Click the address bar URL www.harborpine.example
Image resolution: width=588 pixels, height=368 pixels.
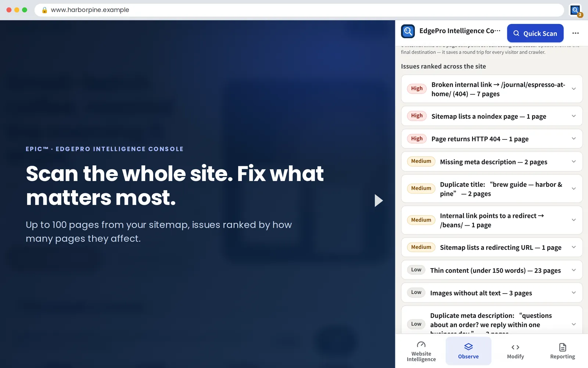click(90, 10)
